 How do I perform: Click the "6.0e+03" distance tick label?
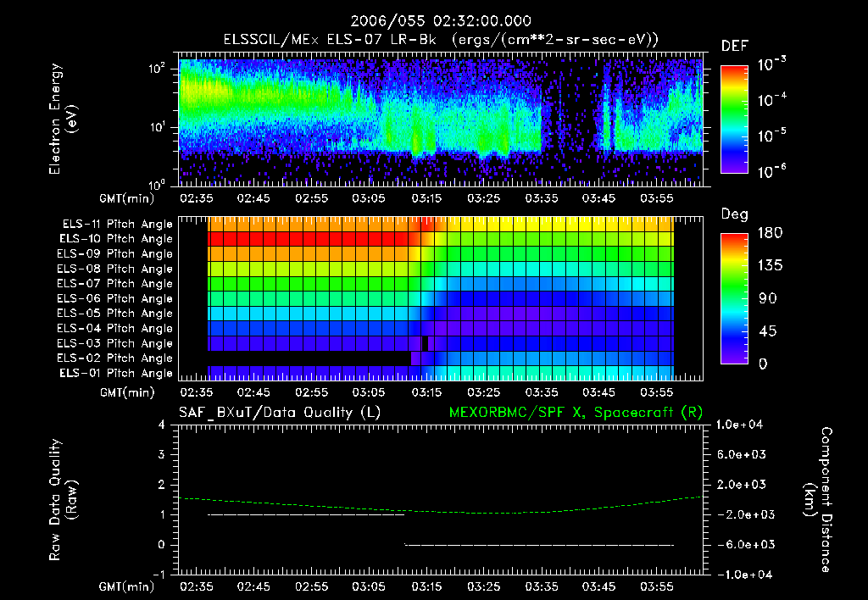pos(741,454)
